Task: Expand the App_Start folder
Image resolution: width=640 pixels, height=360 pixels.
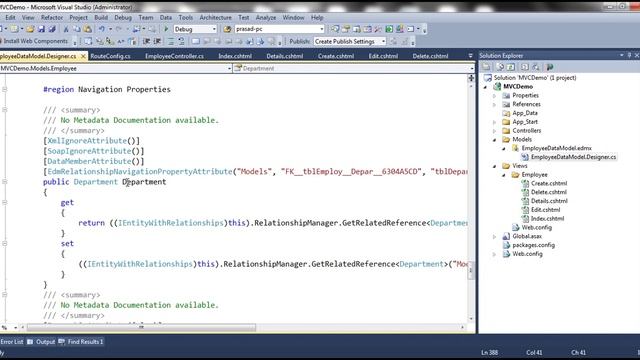Action: 495,122
